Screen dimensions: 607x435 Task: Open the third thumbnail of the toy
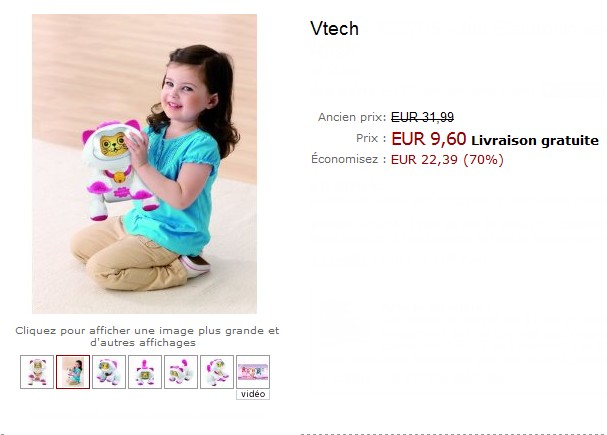[109, 372]
